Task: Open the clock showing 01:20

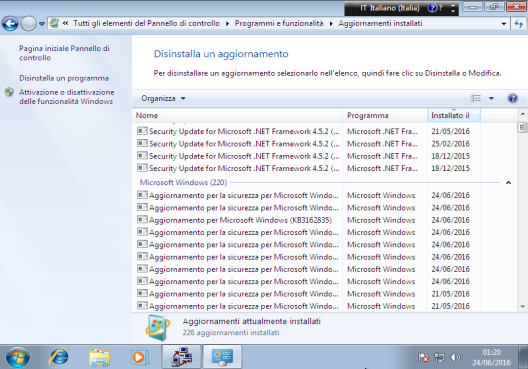Action: pos(491,357)
